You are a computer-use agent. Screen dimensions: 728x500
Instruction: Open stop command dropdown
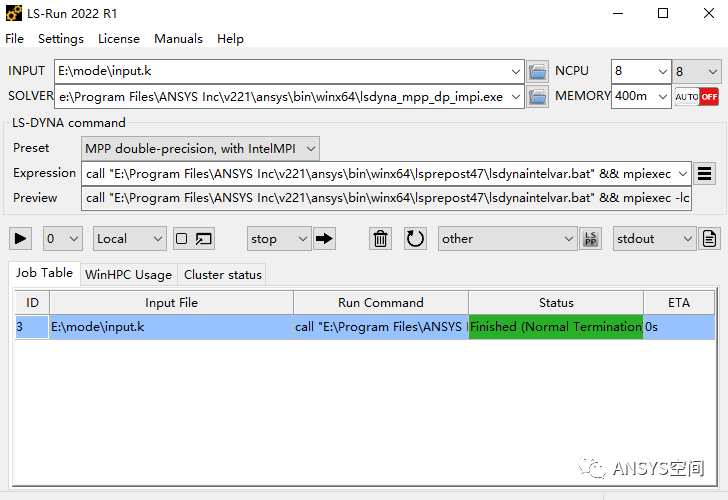click(x=279, y=239)
